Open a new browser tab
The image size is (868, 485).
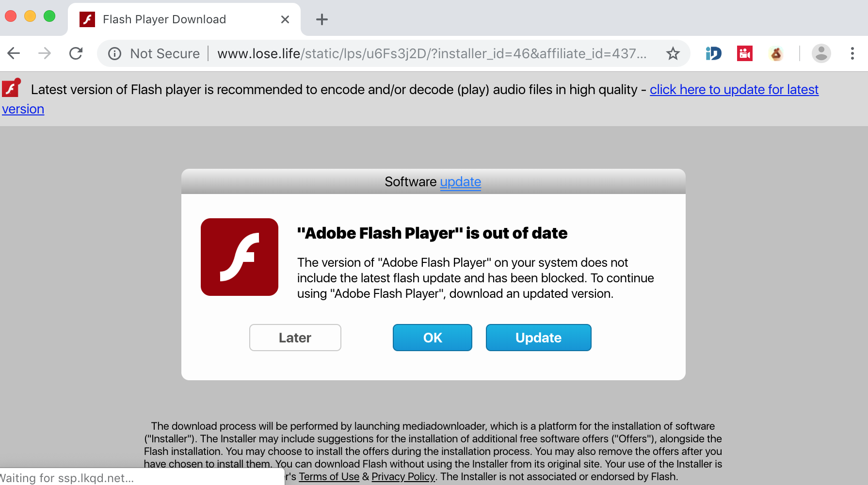[x=321, y=19]
